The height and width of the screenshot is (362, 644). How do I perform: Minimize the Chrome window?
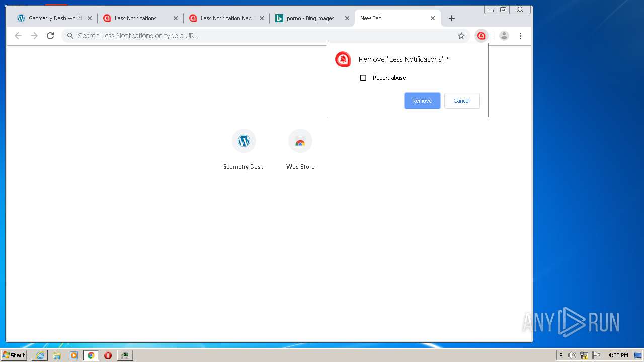pos(491,10)
